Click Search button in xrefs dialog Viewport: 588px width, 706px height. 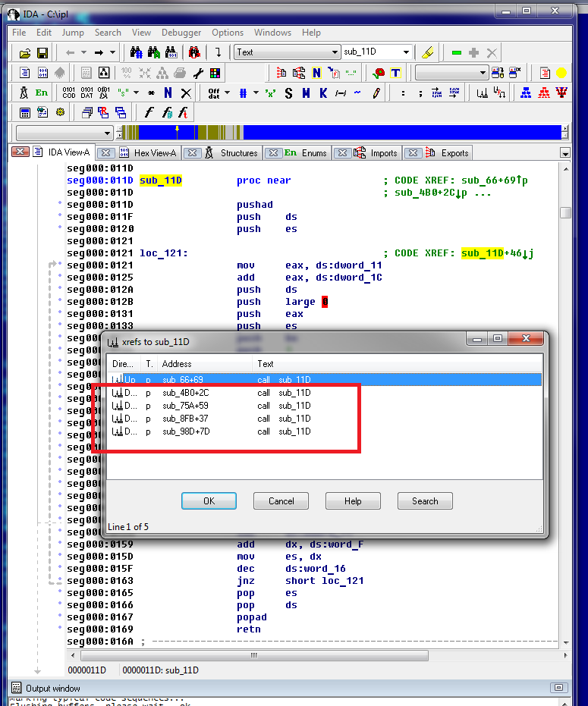425,500
